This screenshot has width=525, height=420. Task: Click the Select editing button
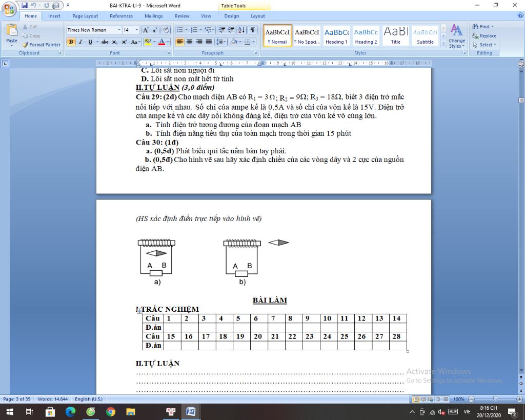(484, 45)
